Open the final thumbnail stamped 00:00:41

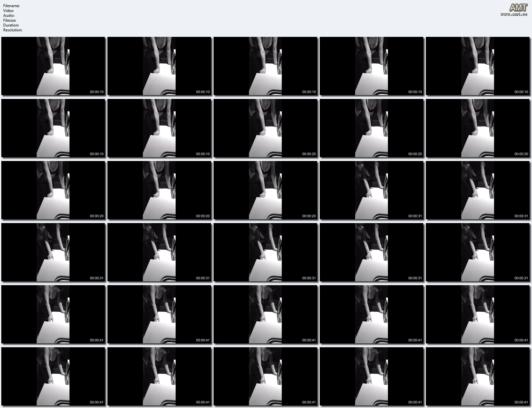coord(478,376)
